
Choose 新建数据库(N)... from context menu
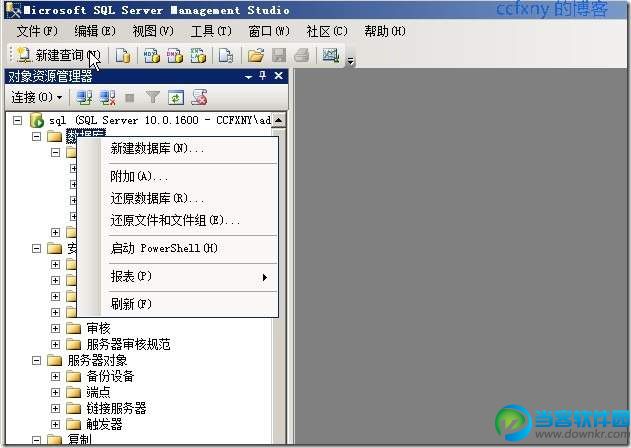pos(177,149)
